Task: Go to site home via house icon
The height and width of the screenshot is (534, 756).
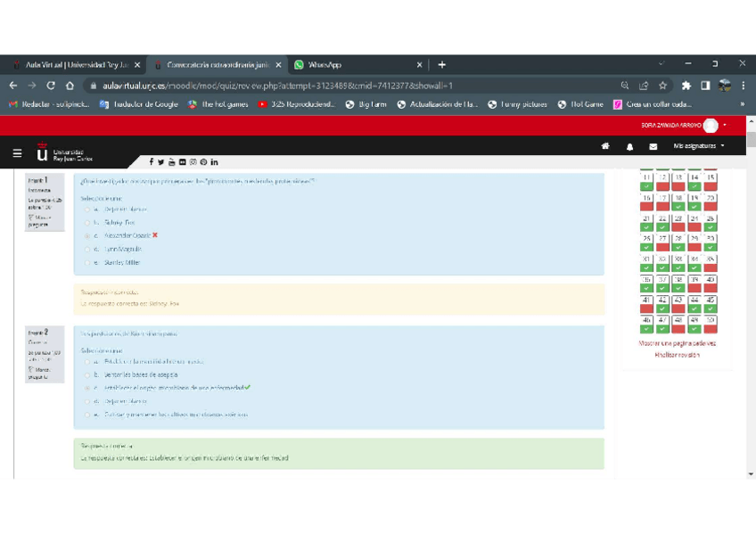Action: tap(605, 146)
